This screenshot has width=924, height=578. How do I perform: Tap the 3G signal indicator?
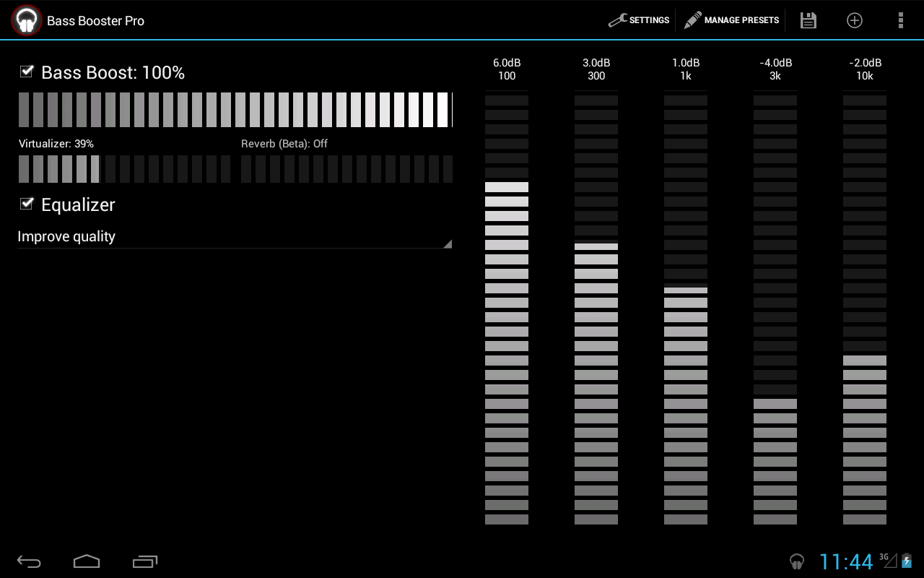tap(888, 560)
